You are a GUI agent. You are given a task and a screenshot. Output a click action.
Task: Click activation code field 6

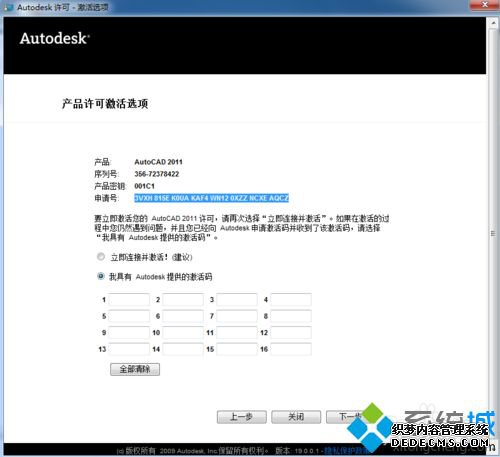(x=183, y=316)
